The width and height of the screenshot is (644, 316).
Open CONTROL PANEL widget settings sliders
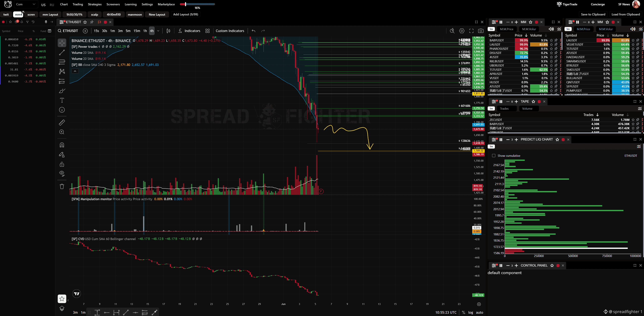(x=494, y=266)
